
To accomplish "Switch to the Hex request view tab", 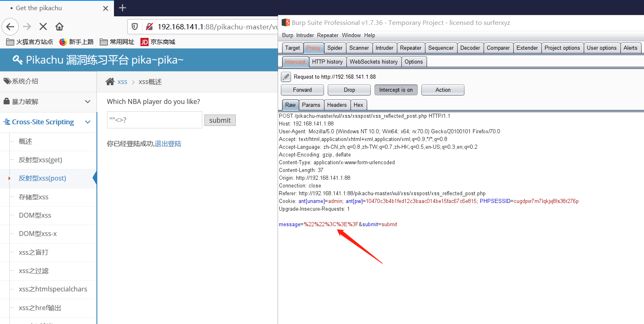I will click(358, 105).
